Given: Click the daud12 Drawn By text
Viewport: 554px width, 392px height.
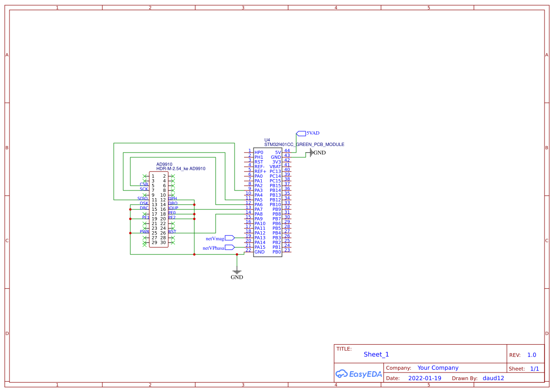Looking at the screenshot, I should (493, 378).
